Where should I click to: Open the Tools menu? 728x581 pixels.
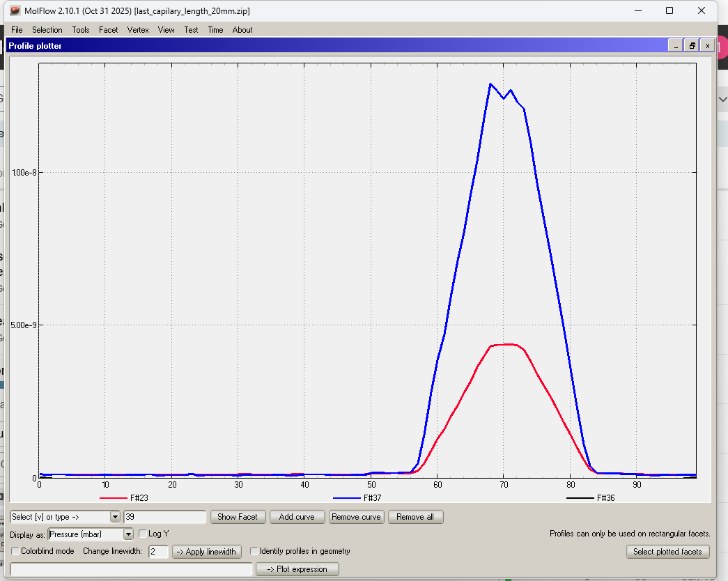point(81,30)
